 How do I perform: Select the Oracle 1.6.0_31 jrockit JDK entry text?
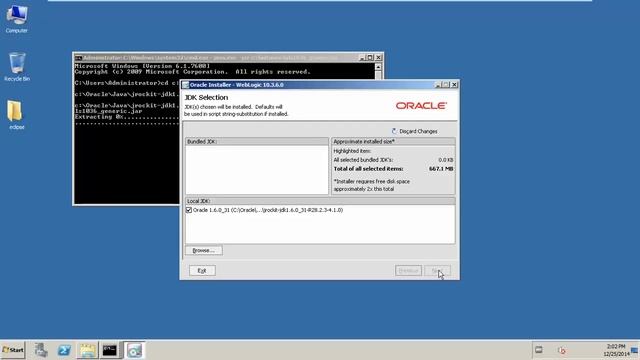tap(268, 210)
